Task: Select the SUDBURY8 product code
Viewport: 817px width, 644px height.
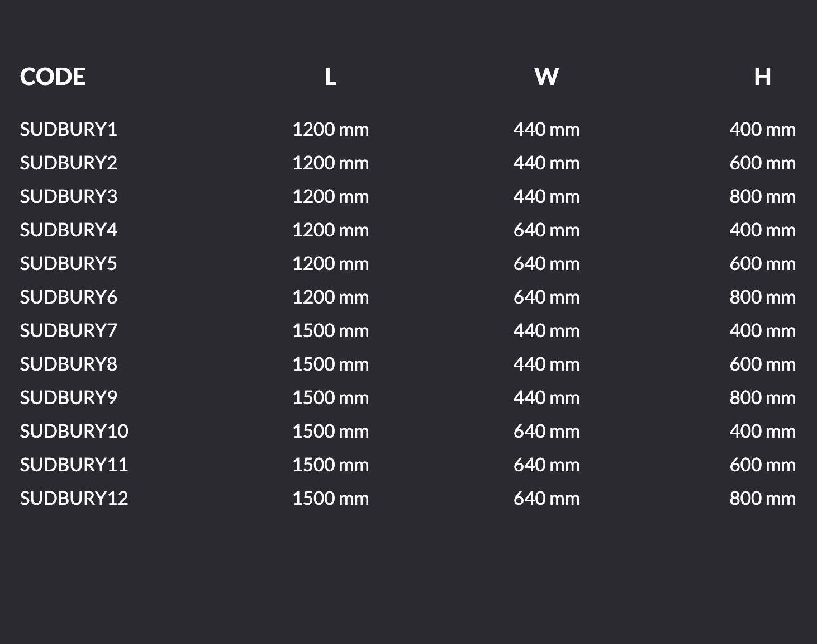Action: point(68,364)
